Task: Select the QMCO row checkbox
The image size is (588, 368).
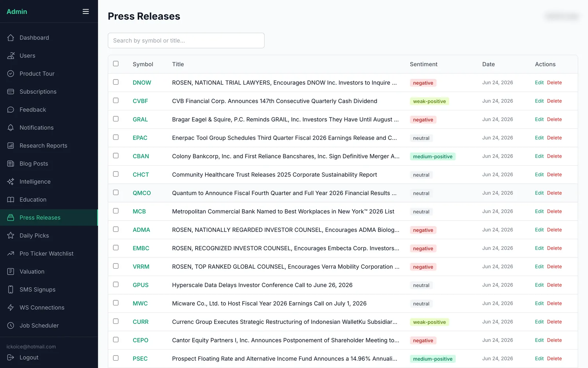Action: pyautogui.click(x=116, y=192)
